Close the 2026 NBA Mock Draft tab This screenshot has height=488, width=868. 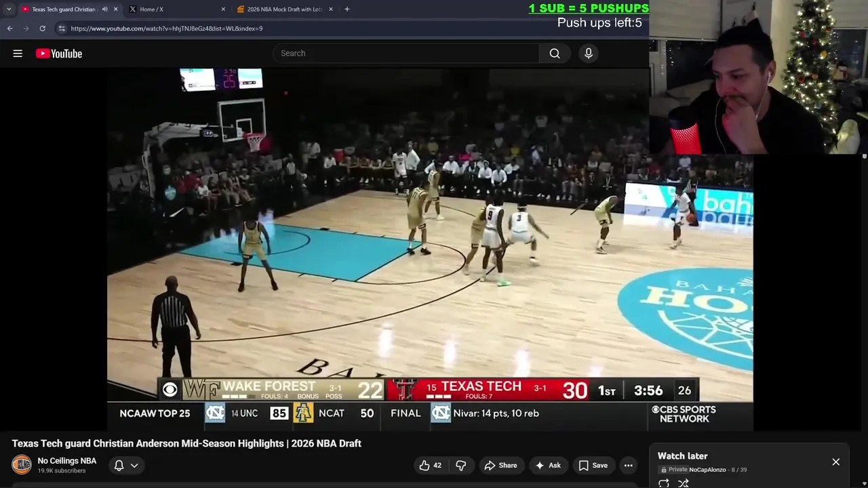click(x=331, y=9)
